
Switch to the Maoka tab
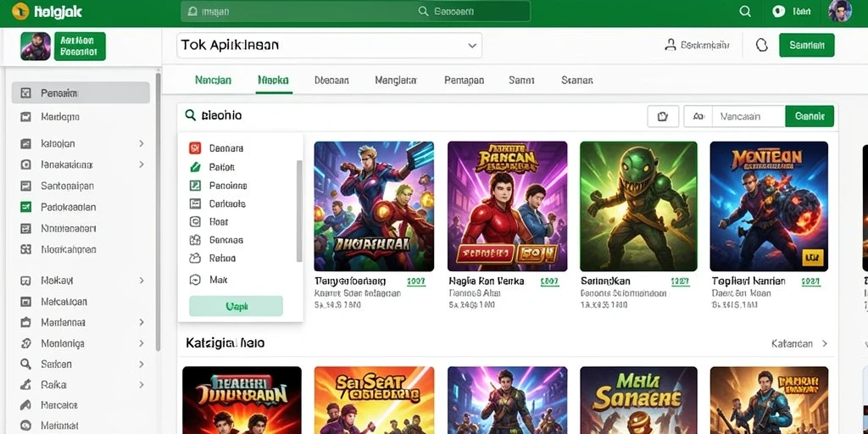point(274,81)
